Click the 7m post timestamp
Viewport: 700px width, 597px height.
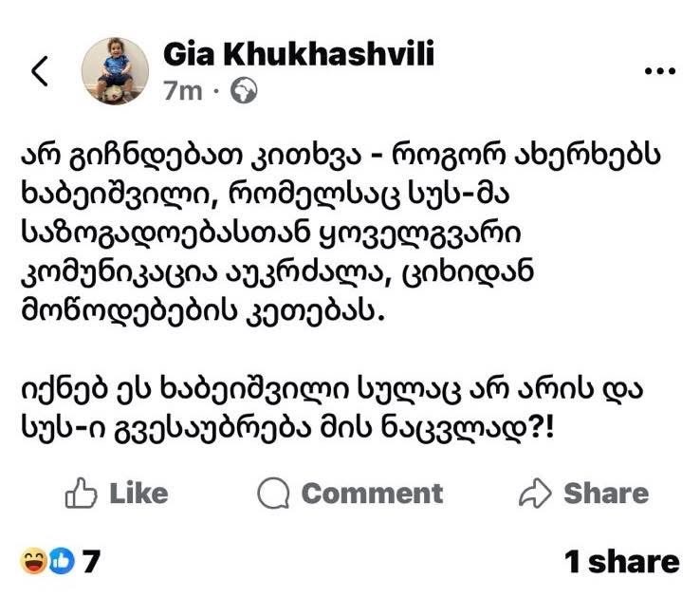[x=182, y=91]
